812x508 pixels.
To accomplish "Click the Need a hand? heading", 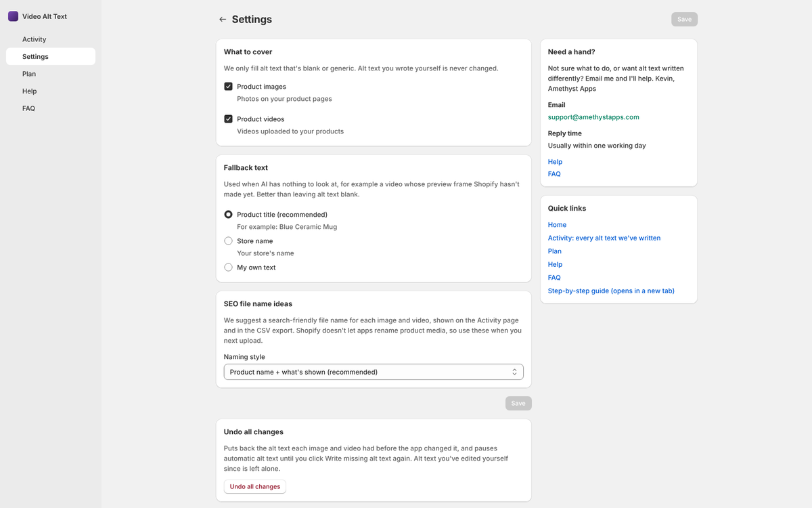I will pyautogui.click(x=572, y=52).
